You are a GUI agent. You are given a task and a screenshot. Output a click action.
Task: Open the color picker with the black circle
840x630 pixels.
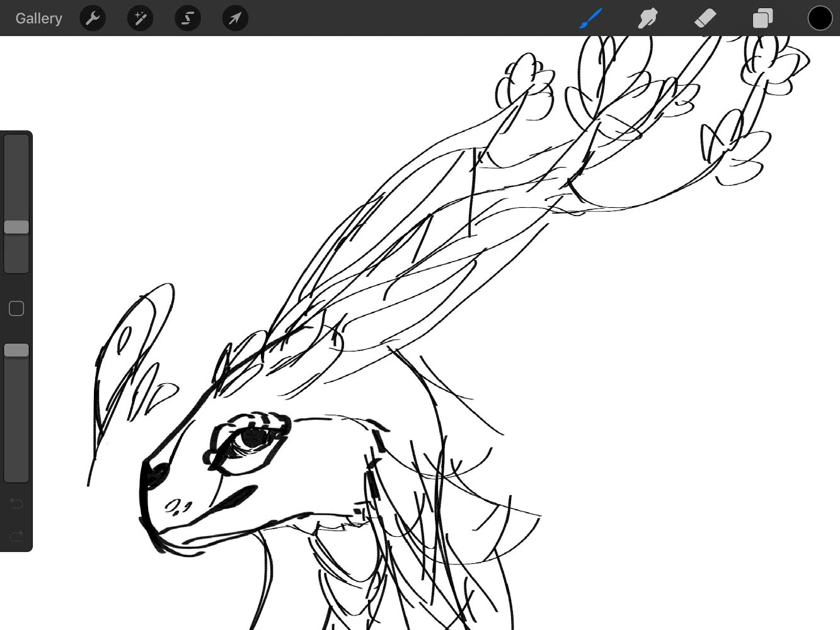point(820,18)
